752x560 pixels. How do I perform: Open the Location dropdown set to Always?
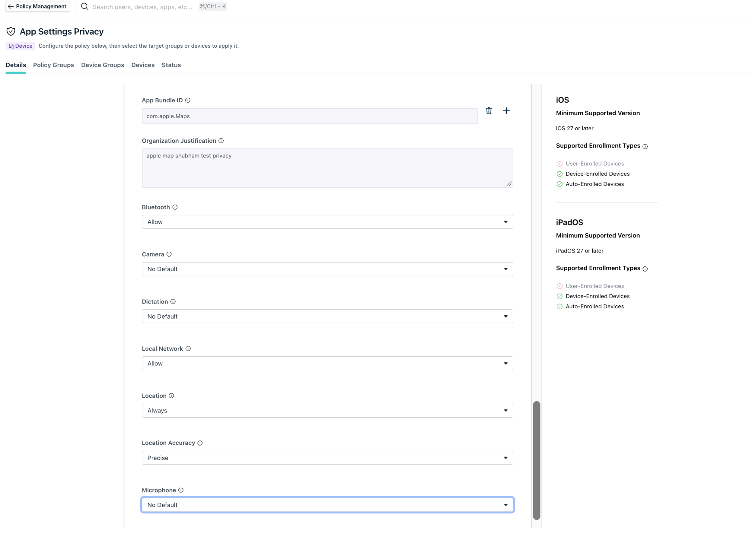[x=327, y=411]
